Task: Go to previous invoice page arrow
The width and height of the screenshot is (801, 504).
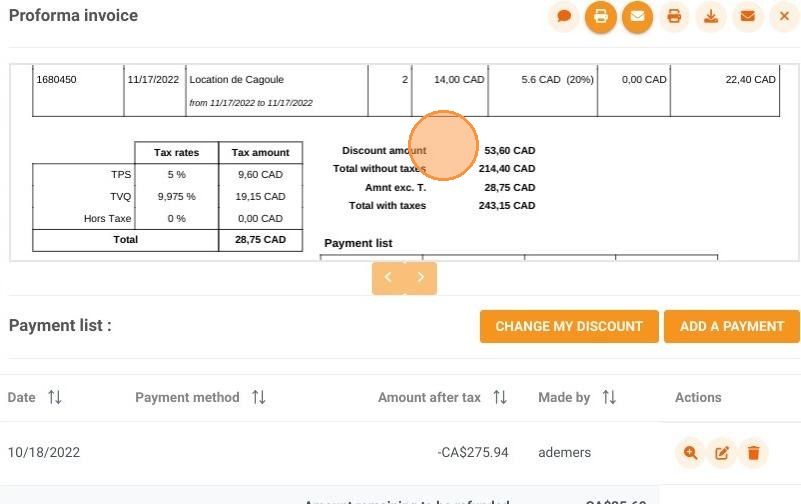Action: (x=388, y=277)
